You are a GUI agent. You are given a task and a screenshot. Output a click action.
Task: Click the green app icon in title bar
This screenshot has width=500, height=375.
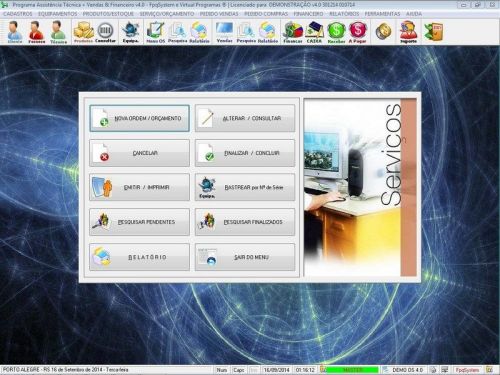pyautogui.click(x=5, y=5)
